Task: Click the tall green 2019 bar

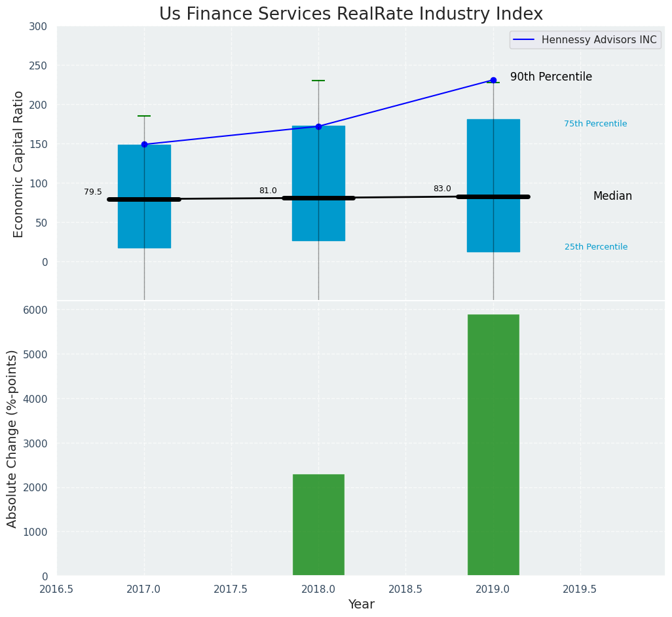Action: coord(493,445)
